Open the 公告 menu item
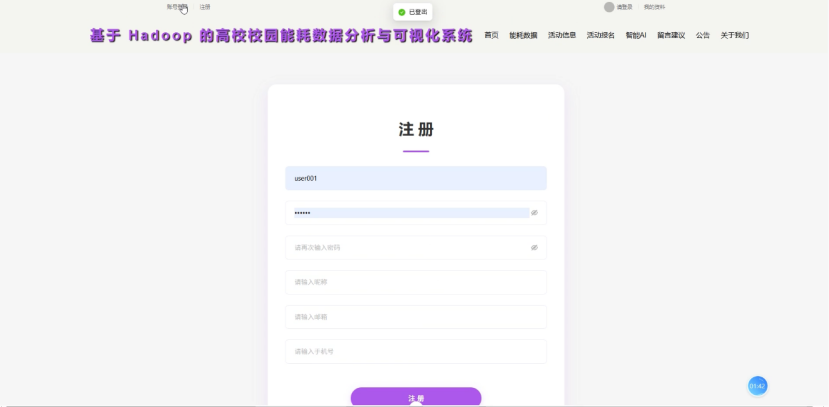The height and width of the screenshot is (407, 829). (703, 35)
